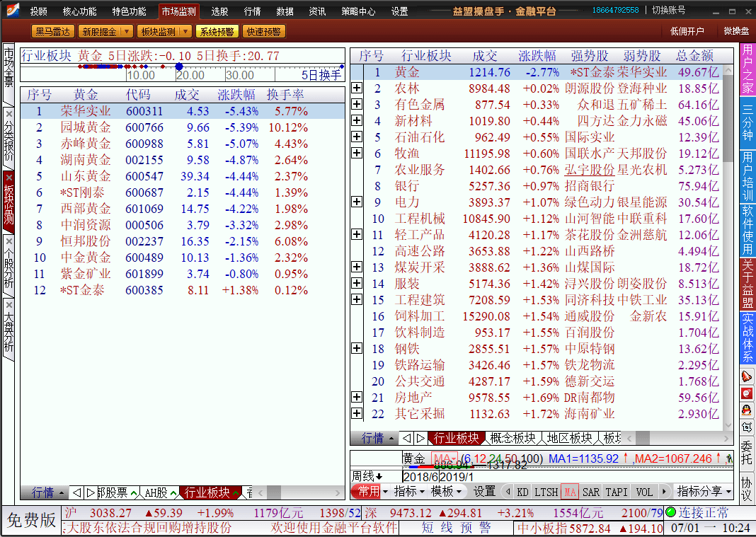Click the right triangle in right panel tab bar
The image size is (756, 537).
(420, 438)
